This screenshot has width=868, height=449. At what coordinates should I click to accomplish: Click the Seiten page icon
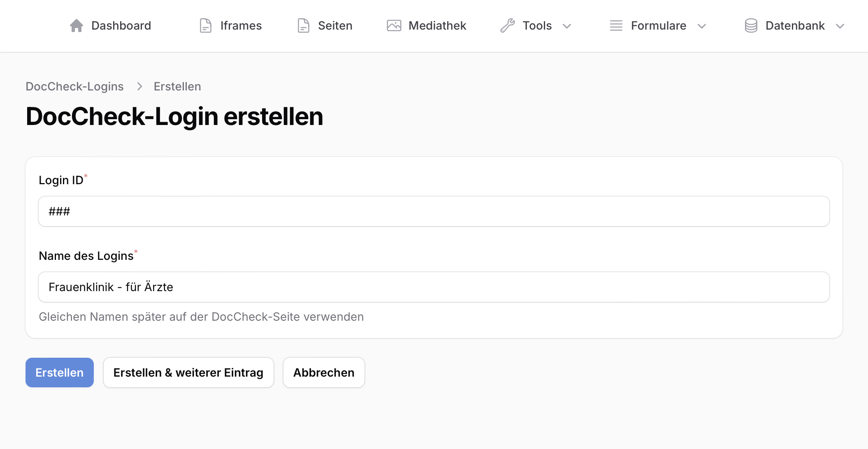tap(304, 25)
